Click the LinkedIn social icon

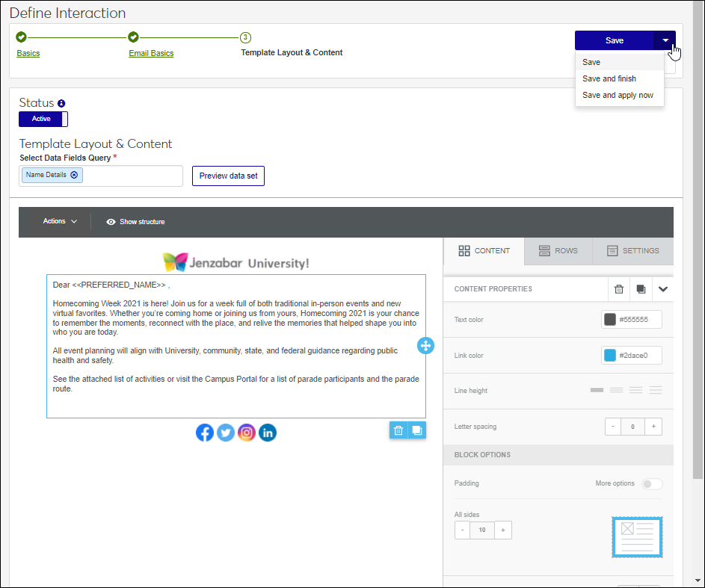point(268,433)
